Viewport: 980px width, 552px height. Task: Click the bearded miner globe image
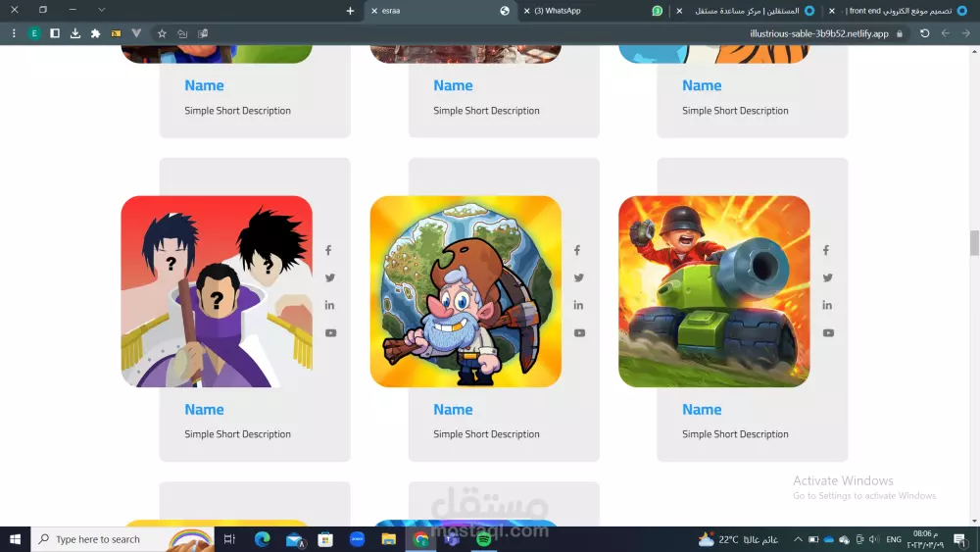point(465,291)
